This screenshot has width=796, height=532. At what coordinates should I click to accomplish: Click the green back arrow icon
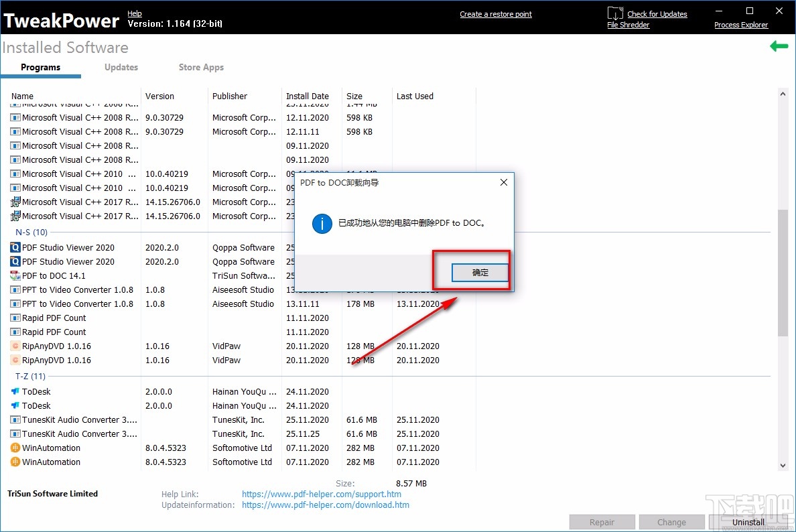779,47
